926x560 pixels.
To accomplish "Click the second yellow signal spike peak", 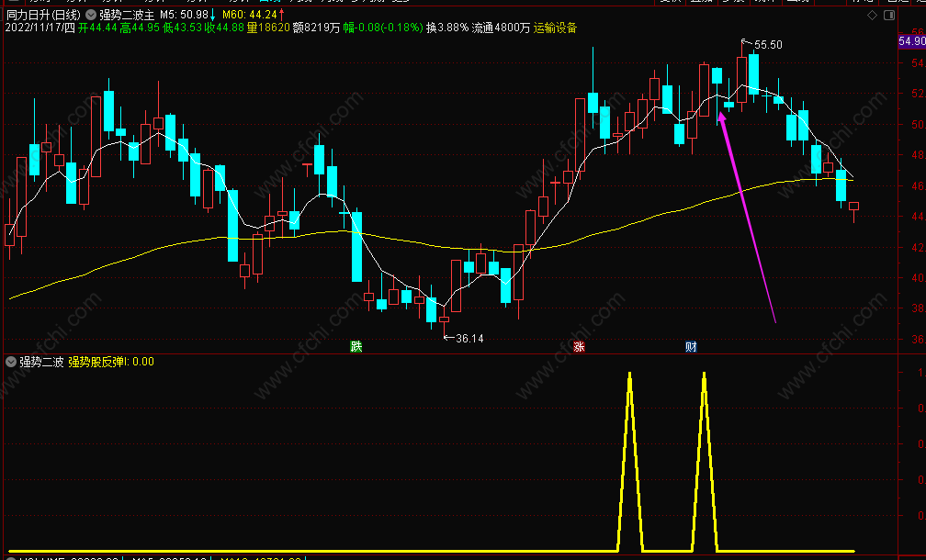I will [x=704, y=375].
